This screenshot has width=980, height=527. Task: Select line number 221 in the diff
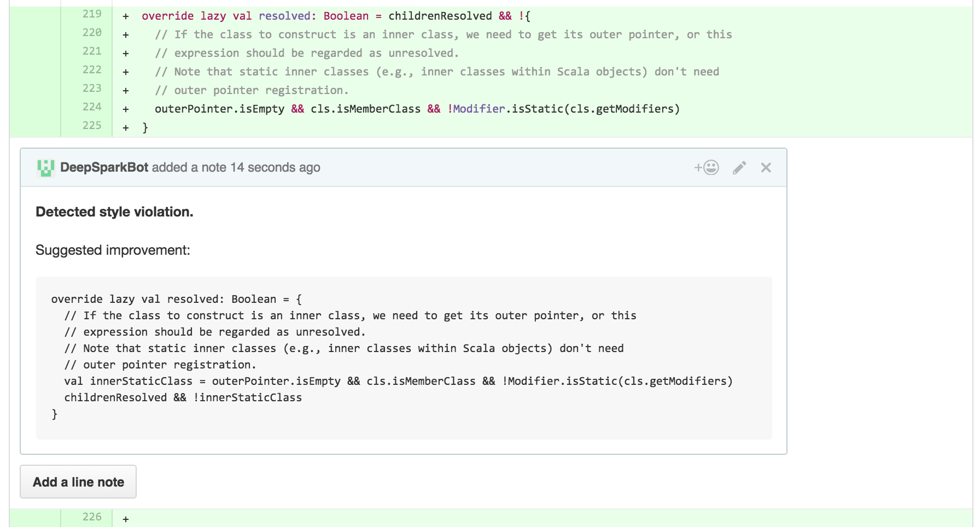[x=92, y=51]
